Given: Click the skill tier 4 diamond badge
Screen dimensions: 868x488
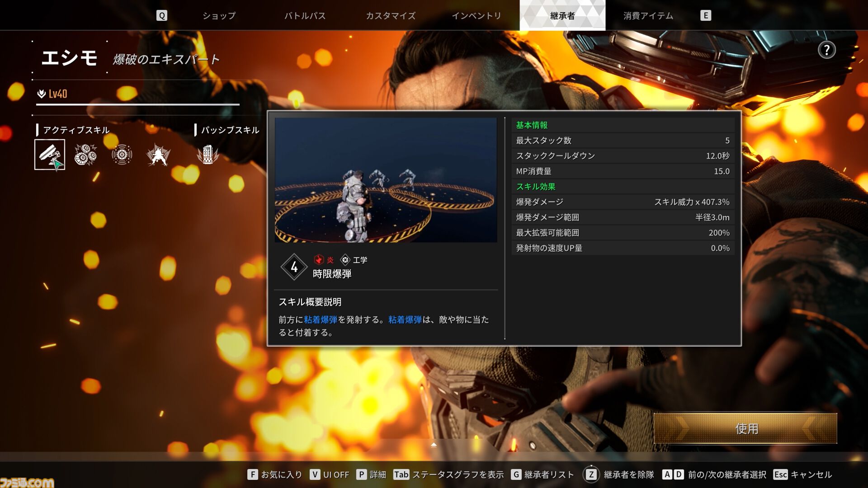Looking at the screenshot, I should 294,267.
